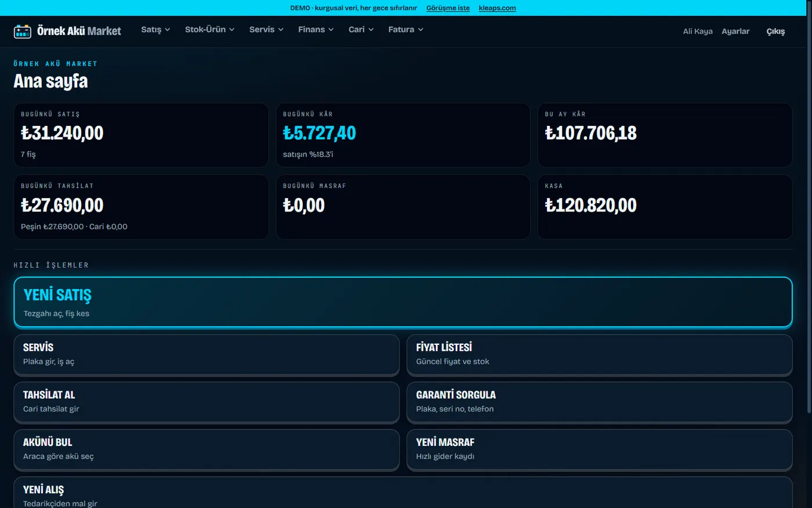
Task: Select the Bugünkü Satış value ₺31.240,00
Action: pyautogui.click(x=62, y=133)
